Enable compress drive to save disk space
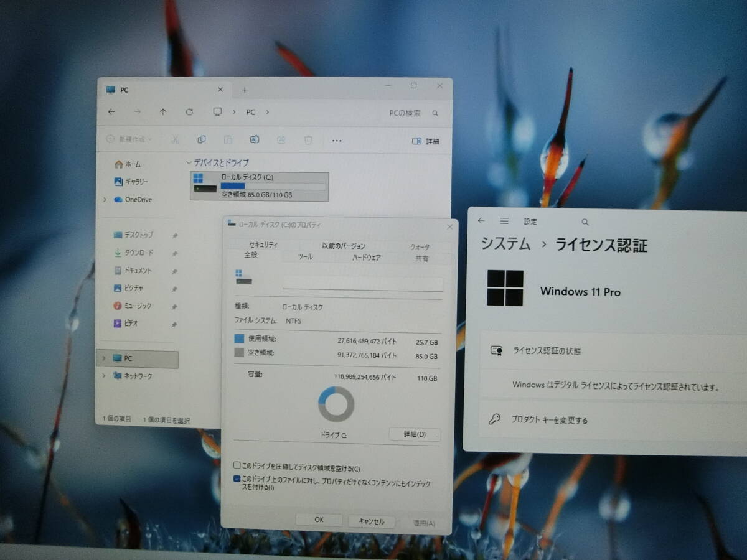 click(237, 465)
